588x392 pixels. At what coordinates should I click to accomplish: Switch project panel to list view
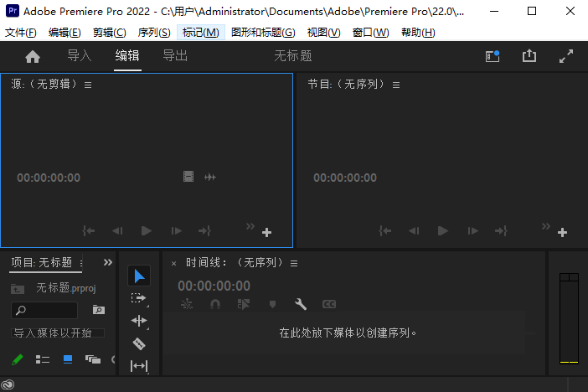[43, 359]
